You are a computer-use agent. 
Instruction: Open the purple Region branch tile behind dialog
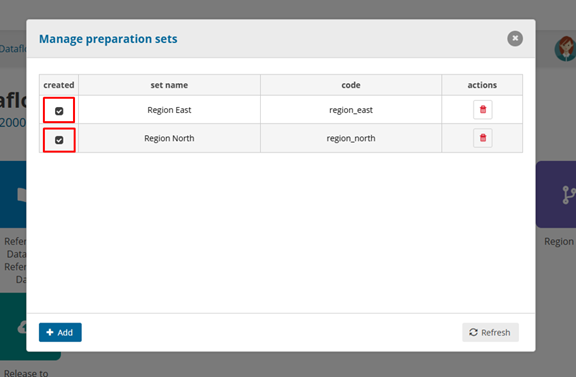[556, 194]
